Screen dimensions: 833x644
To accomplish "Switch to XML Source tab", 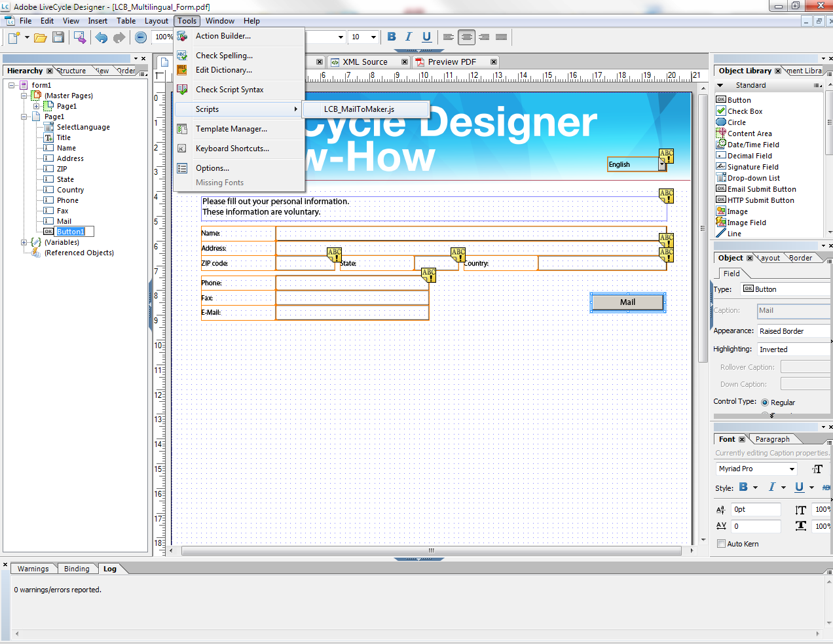I will tap(365, 62).
